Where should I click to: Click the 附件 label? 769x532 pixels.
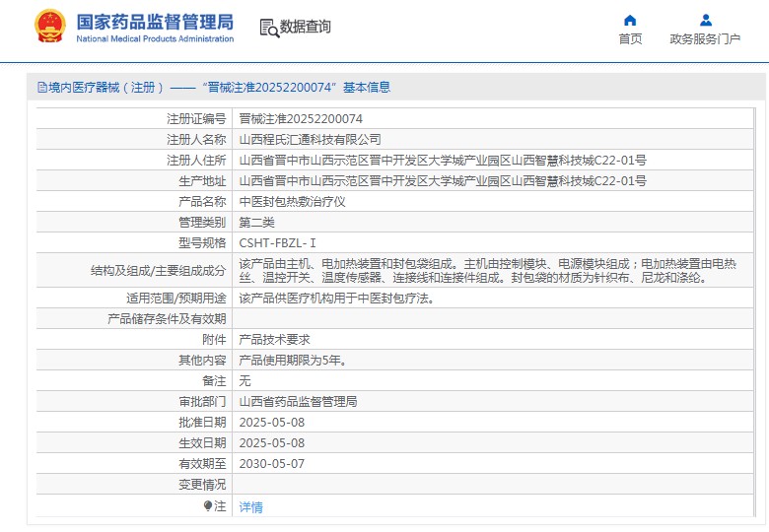click(214, 339)
